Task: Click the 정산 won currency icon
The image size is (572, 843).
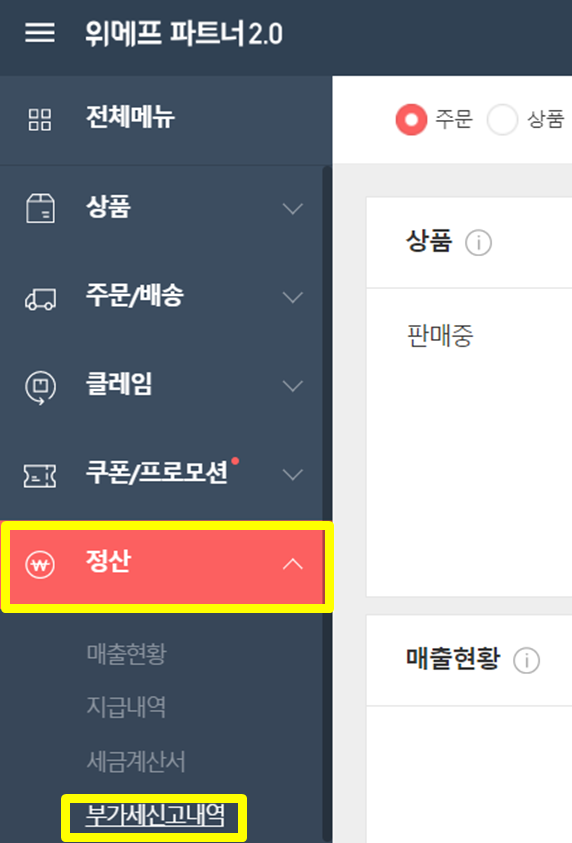Action: point(40,565)
